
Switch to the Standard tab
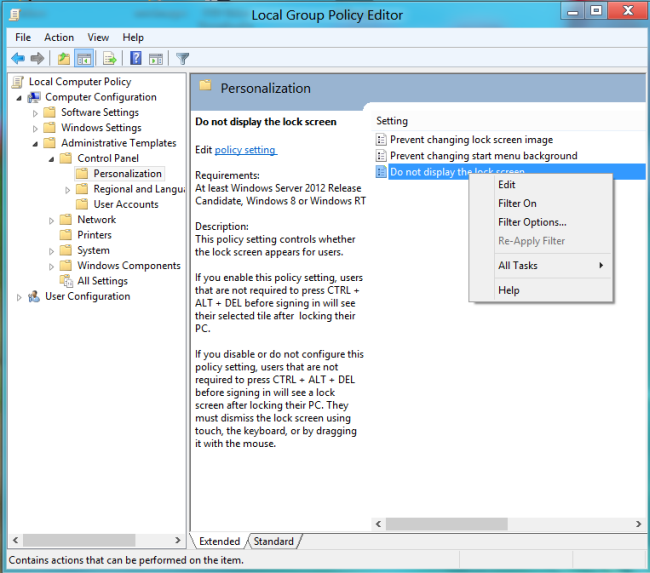(273, 542)
